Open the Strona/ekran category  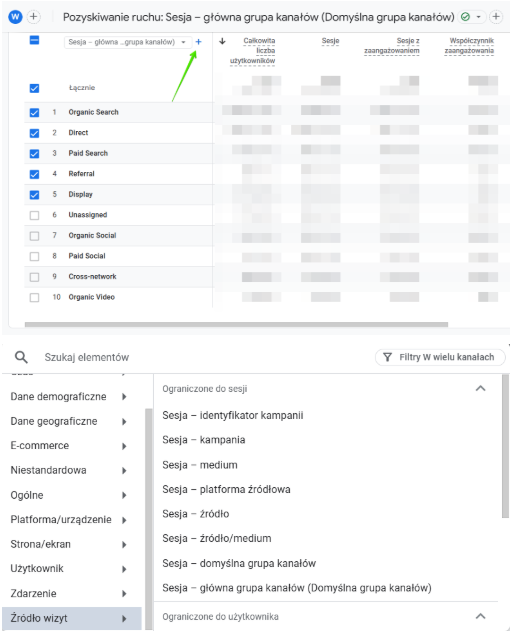click(72, 544)
